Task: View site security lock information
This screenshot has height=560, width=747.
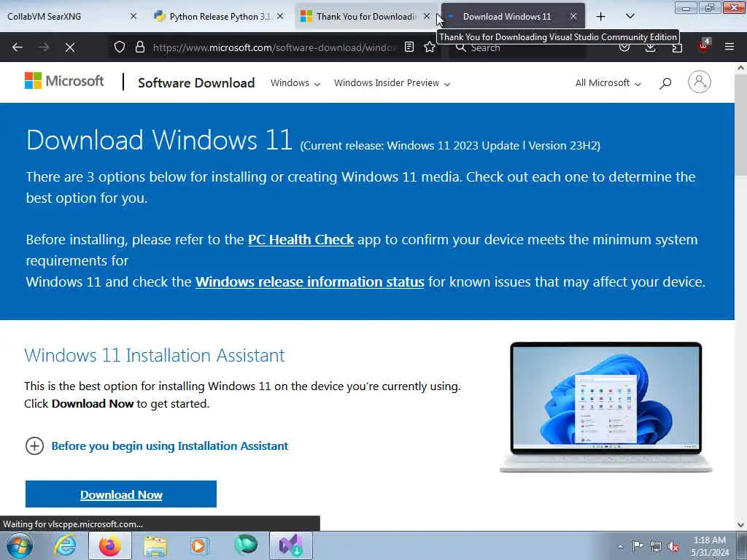Action: [139, 47]
